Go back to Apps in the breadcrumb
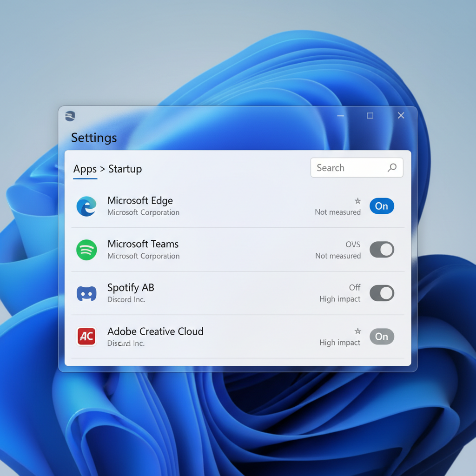 (85, 169)
